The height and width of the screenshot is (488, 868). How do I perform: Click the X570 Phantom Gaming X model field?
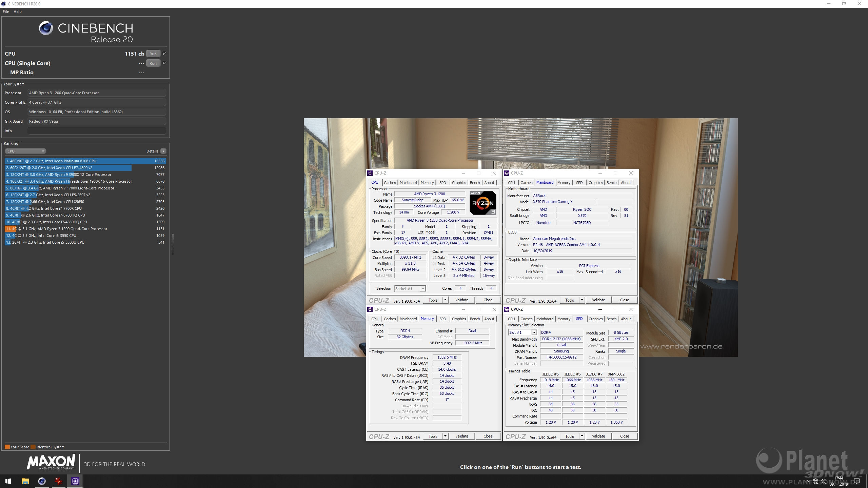[563, 202]
